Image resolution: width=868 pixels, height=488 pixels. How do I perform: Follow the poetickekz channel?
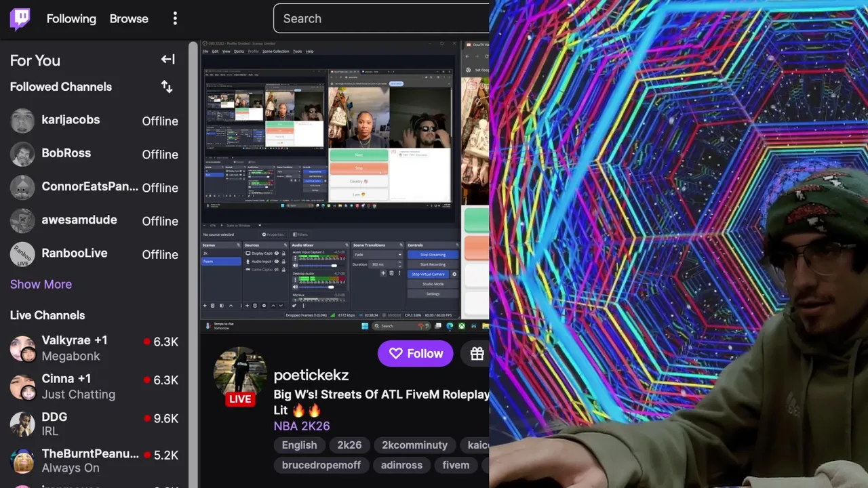[415, 353]
